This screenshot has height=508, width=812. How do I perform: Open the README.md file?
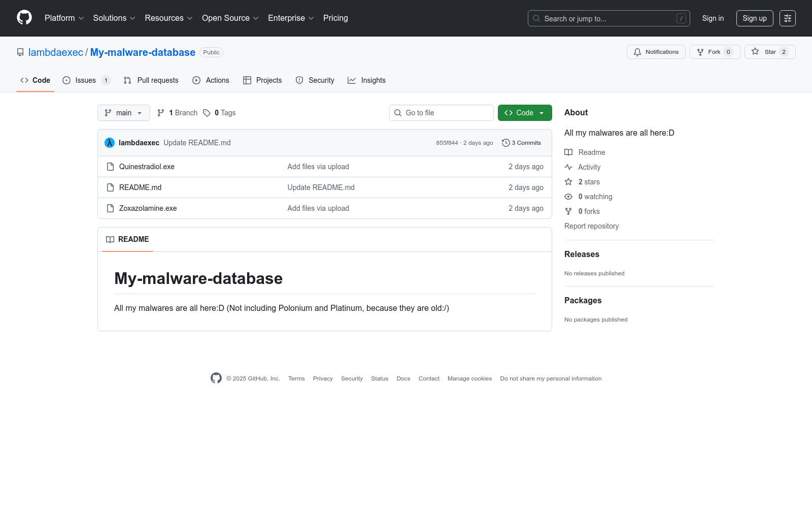pos(140,187)
